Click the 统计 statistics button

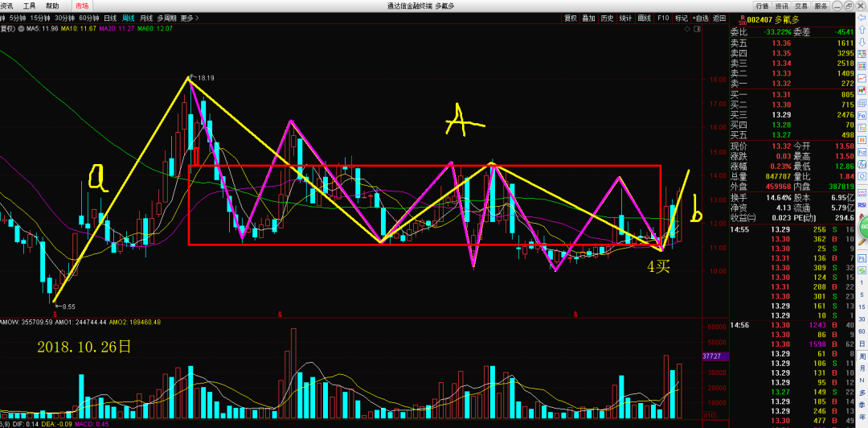pos(625,18)
